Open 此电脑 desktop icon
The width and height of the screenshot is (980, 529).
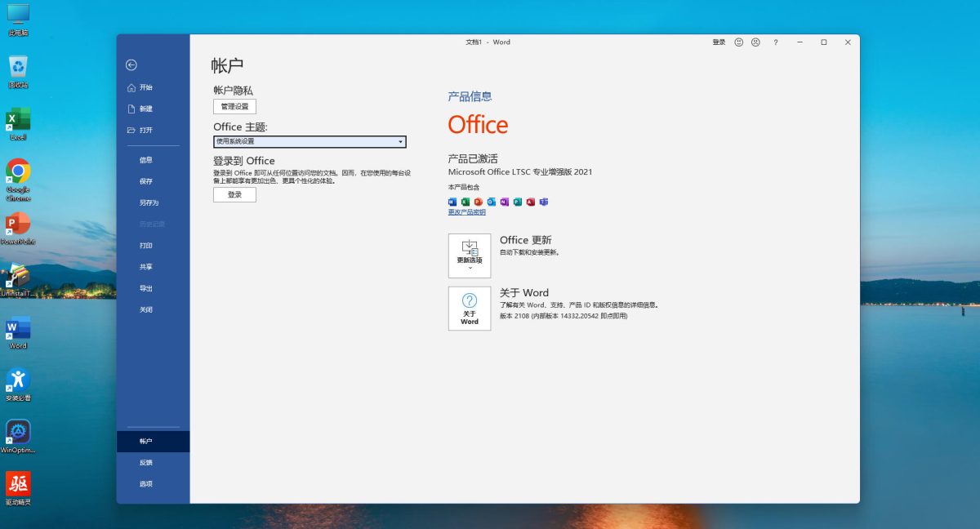pyautogui.click(x=18, y=20)
